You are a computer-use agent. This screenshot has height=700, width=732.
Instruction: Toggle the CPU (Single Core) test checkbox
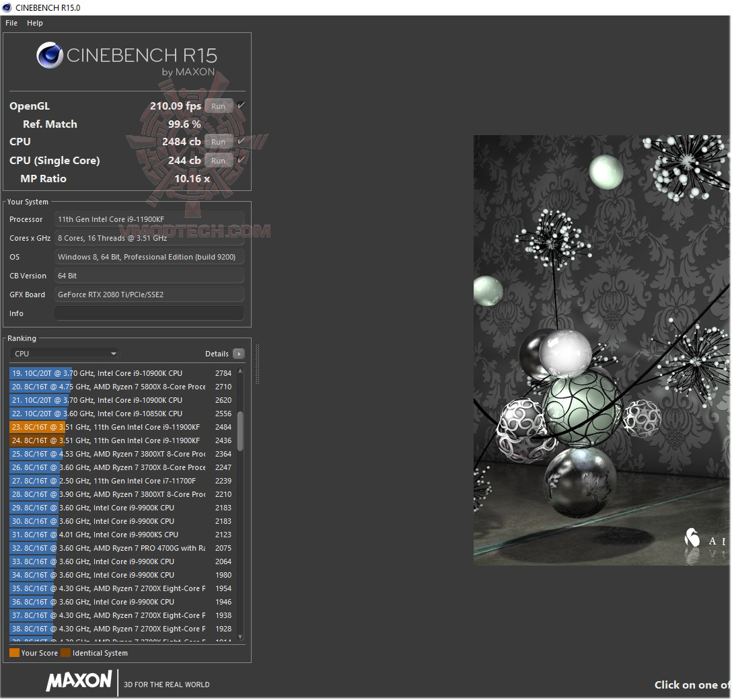241,159
